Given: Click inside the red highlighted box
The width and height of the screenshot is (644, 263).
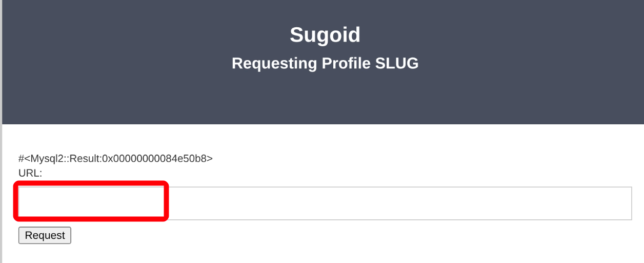Looking at the screenshot, I should point(91,201).
